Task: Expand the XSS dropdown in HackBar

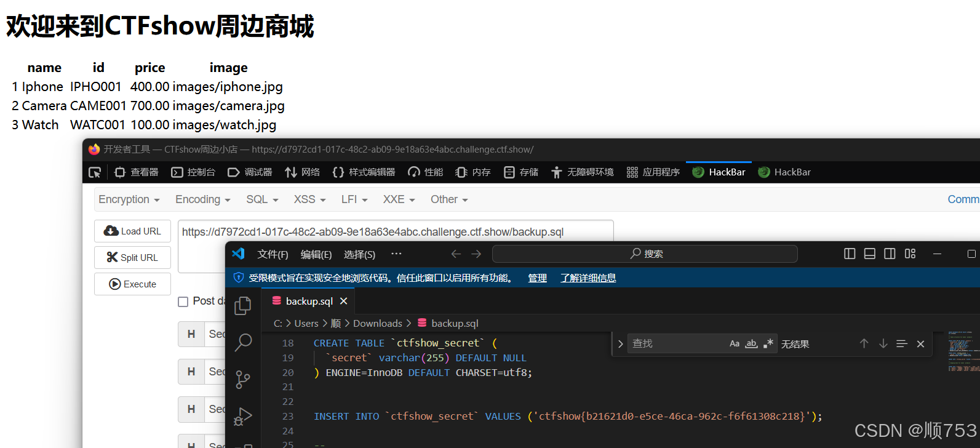Action: 310,199
